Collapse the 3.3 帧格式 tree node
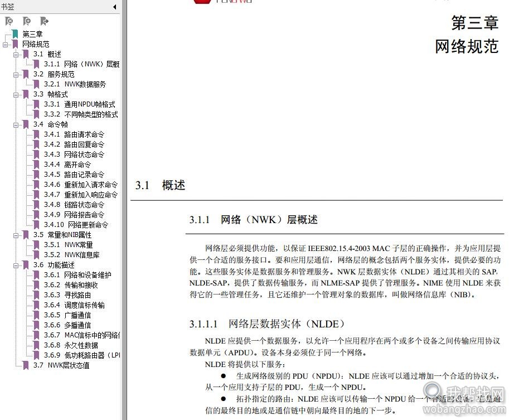Viewport: 509px width, 420px height. (x=16, y=95)
